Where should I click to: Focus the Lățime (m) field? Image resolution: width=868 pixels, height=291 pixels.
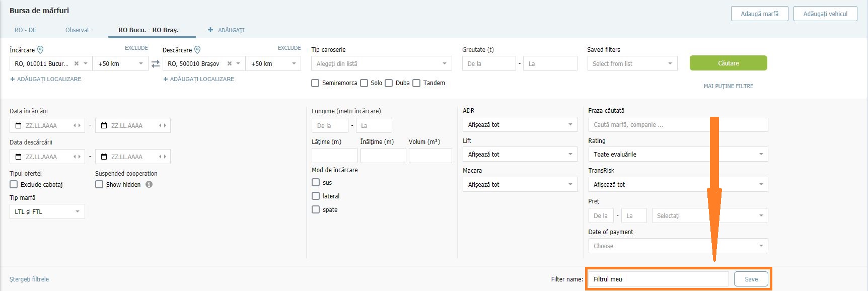[335, 156]
